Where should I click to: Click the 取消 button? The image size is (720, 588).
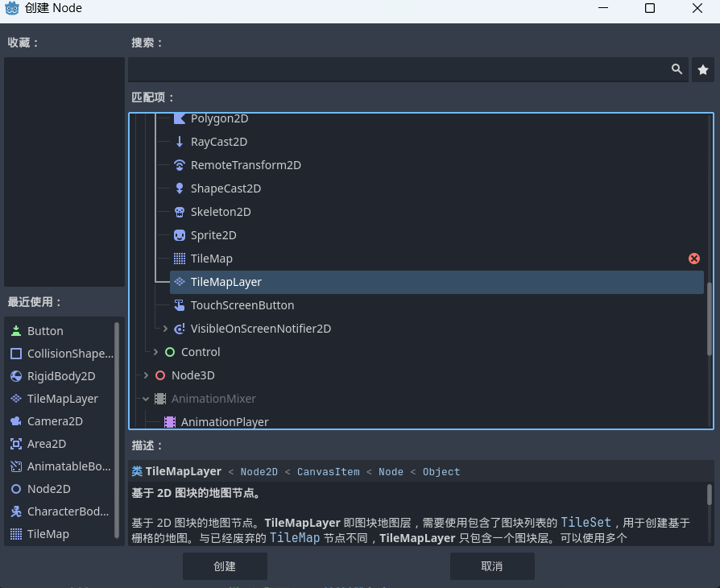pyautogui.click(x=491, y=566)
